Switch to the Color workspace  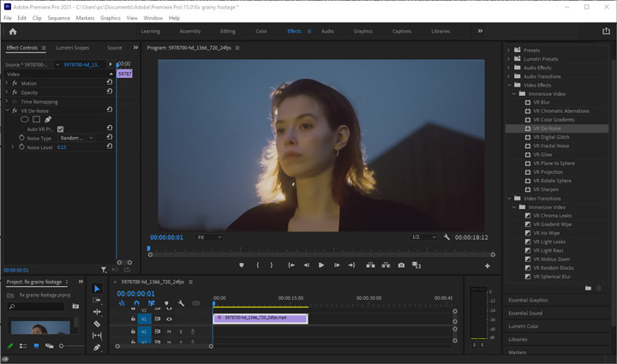coord(261,32)
